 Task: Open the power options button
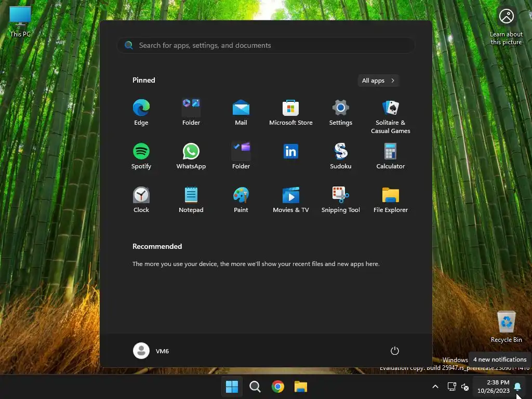click(x=395, y=351)
